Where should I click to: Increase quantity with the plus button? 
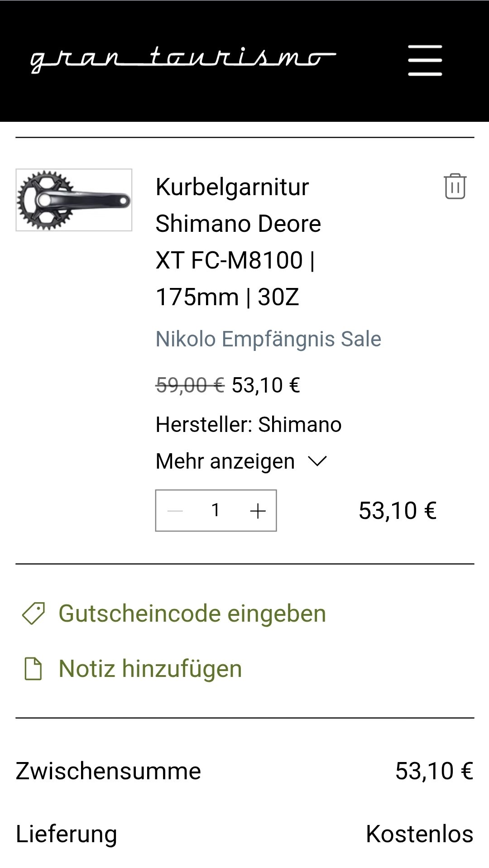258,511
